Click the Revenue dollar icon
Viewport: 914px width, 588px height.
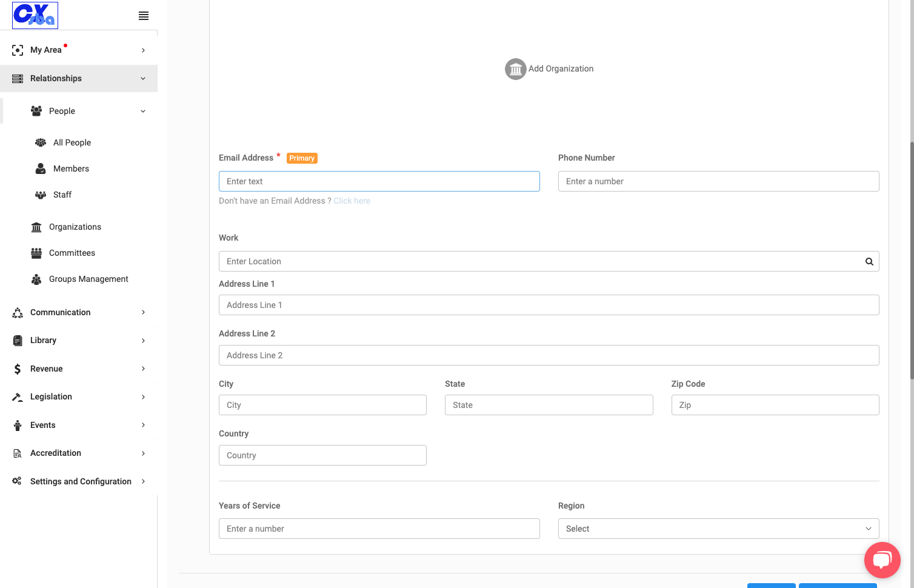click(x=18, y=369)
